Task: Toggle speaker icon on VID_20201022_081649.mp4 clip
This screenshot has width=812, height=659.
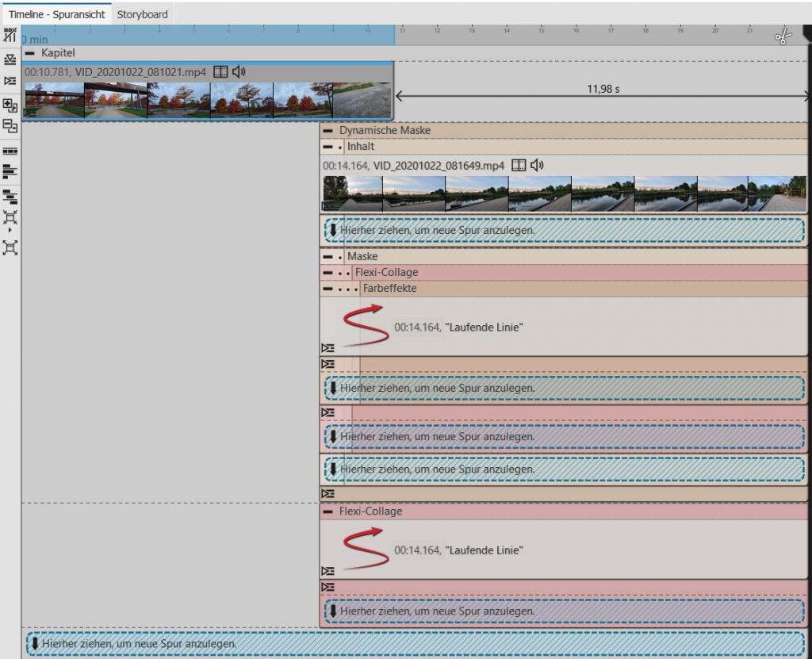Action: [537, 165]
